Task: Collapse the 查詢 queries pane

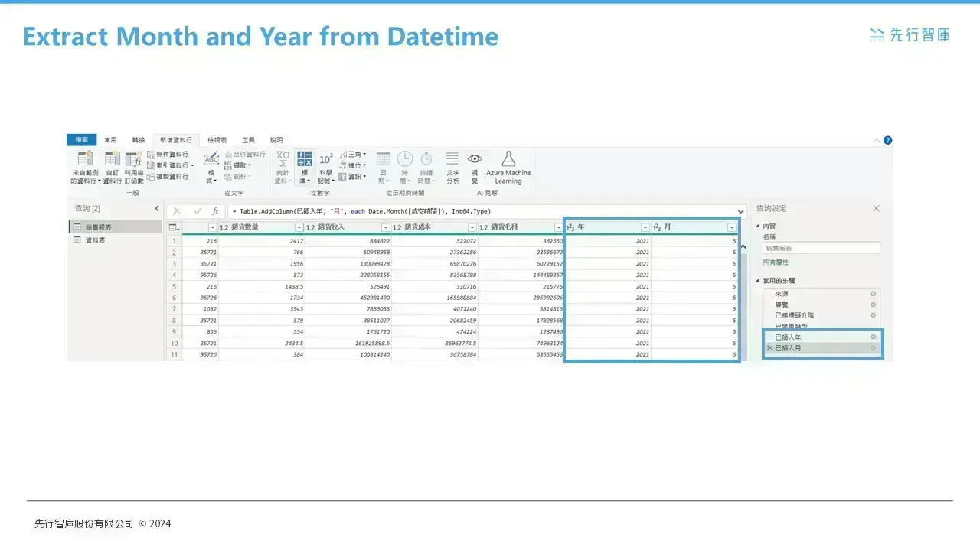Action: [x=157, y=208]
